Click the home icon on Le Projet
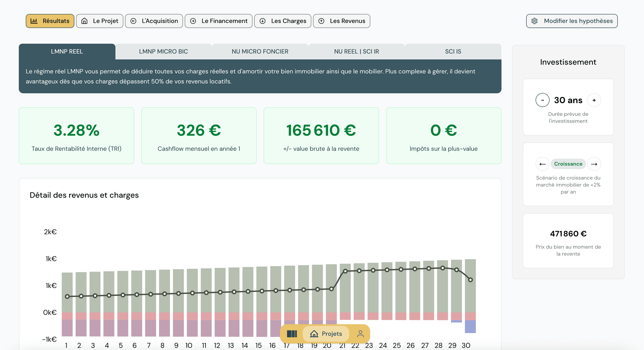 [85, 21]
